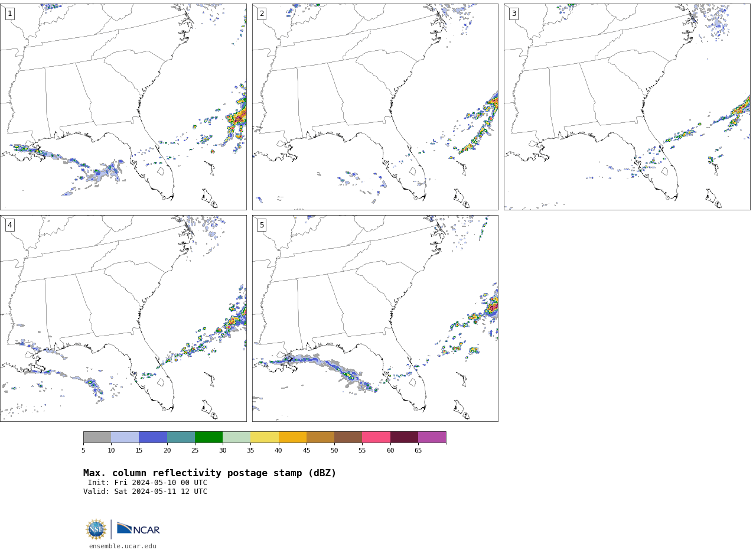
Task: Click the blue 15-20 dBZ swatch
Action: 153,437
